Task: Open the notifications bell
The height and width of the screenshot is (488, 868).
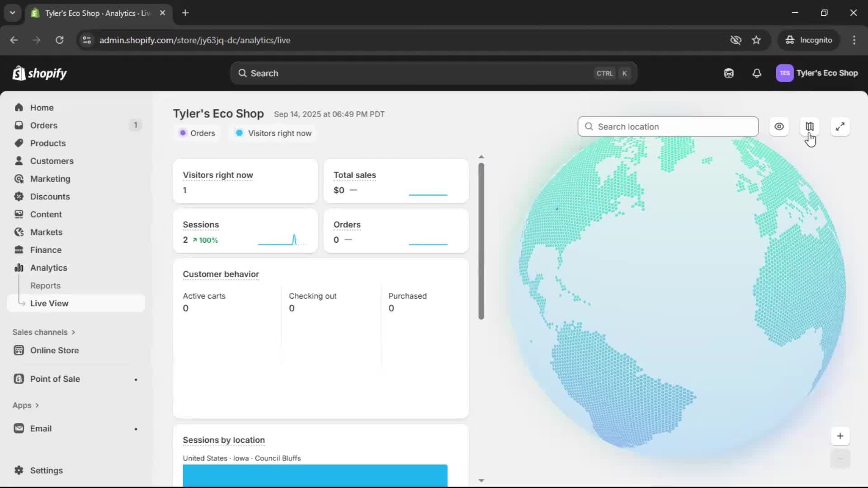Action: 757,73
